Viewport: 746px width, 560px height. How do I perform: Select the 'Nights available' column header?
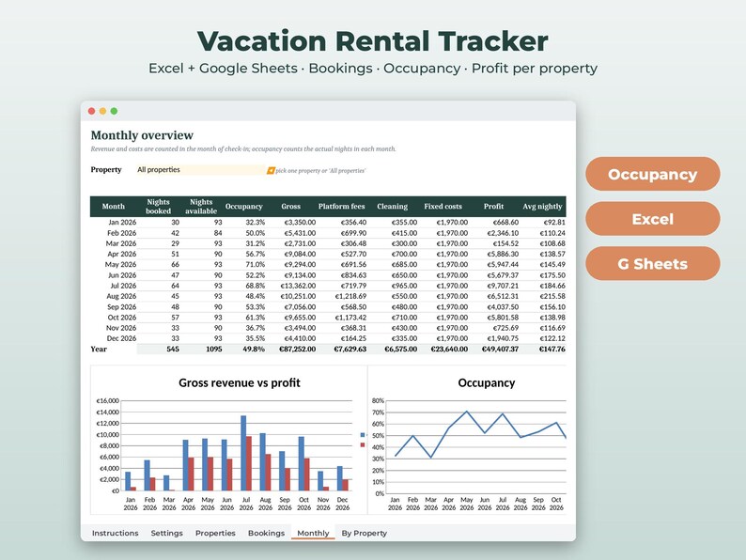point(201,207)
